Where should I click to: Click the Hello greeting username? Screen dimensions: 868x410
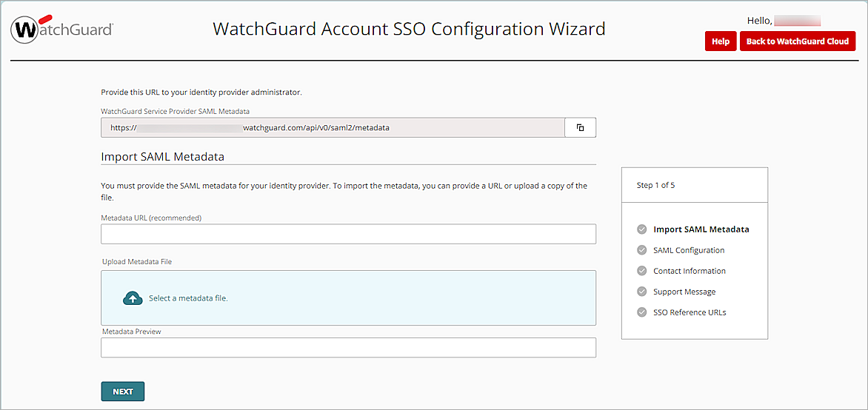coord(797,21)
